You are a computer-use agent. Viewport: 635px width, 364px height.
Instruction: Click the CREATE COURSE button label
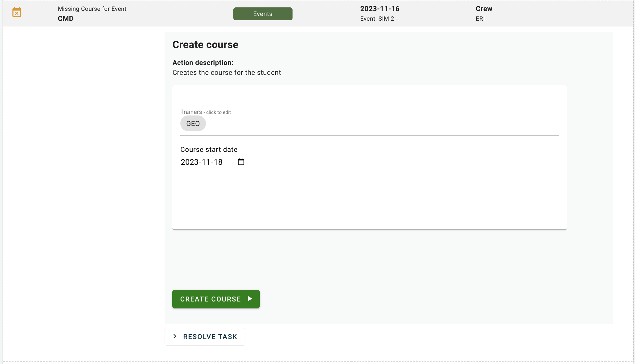(210, 299)
